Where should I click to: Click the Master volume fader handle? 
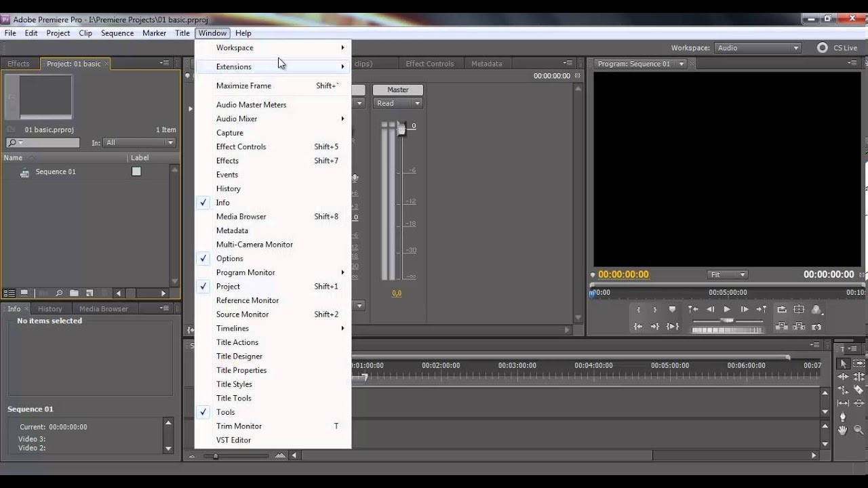tap(401, 127)
